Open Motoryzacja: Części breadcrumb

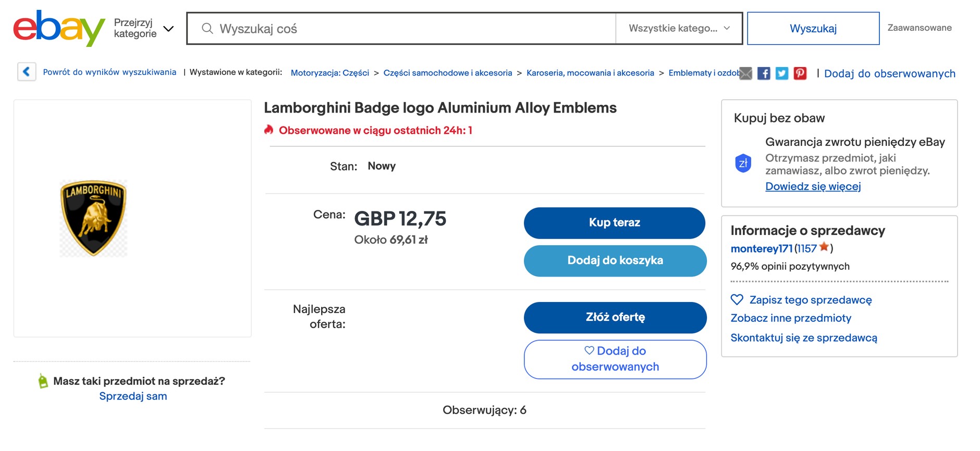[x=329, y=73]
